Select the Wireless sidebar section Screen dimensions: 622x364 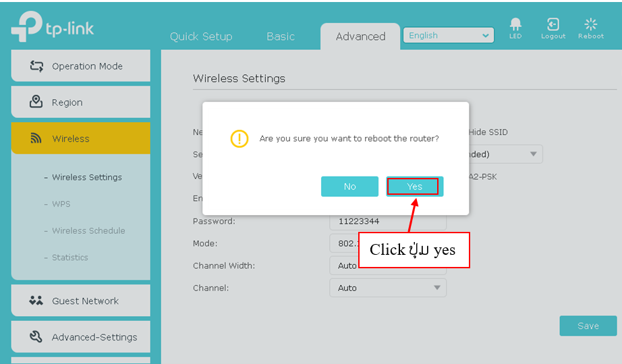click(x=80, y=139)
